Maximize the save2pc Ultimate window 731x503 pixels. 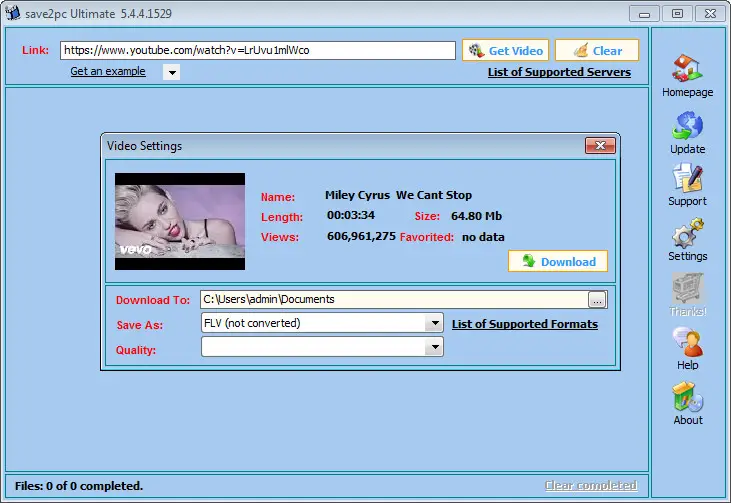click(x=677, y=14)
